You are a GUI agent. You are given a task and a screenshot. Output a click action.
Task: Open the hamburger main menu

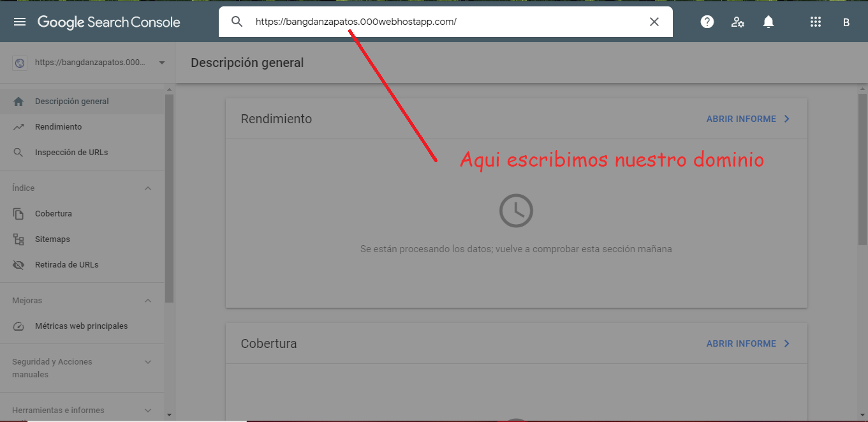point(20,22)
